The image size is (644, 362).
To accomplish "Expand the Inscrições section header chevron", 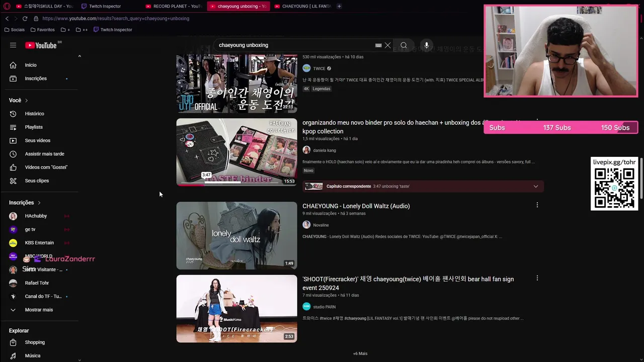I will (x=39, y=203).
